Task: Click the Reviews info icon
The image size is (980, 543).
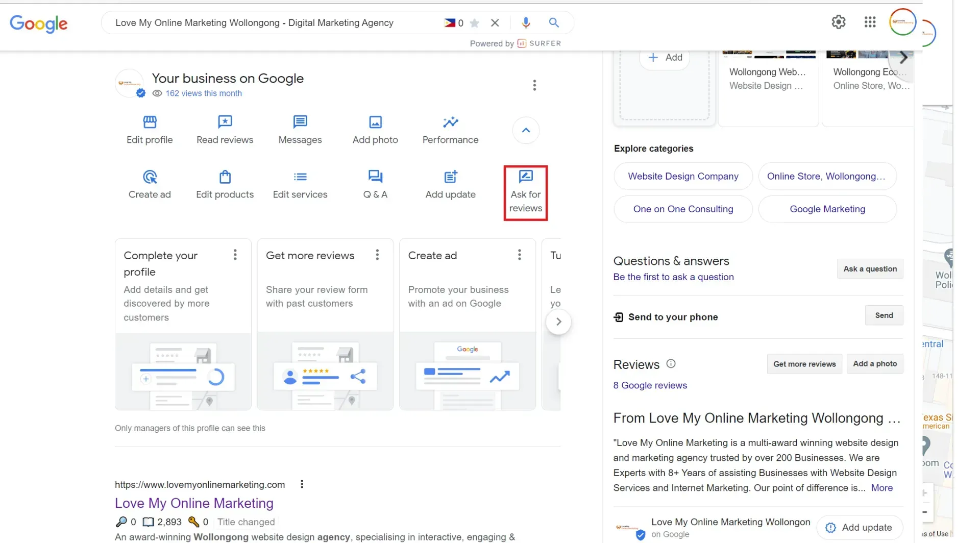Action: 671,363
